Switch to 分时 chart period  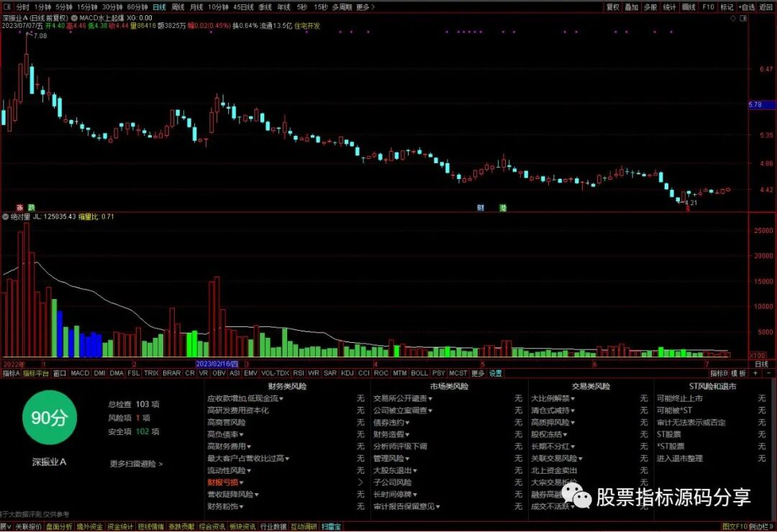pos(23,7)
